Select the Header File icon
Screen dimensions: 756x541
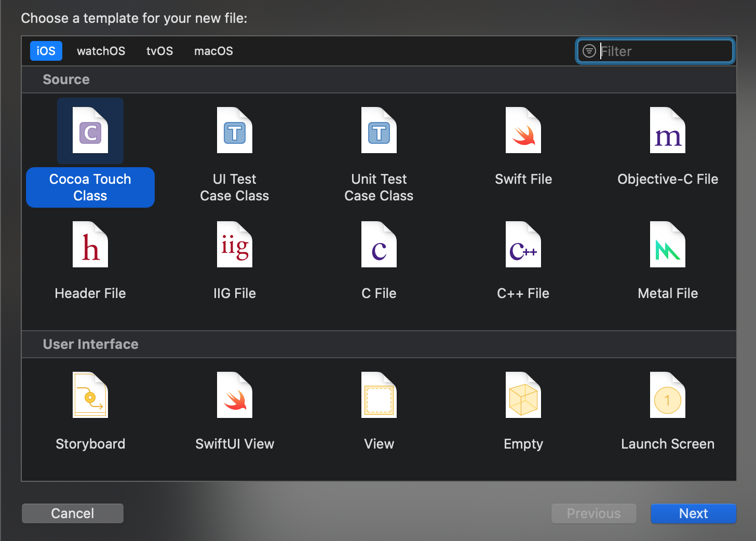(90, 245)
